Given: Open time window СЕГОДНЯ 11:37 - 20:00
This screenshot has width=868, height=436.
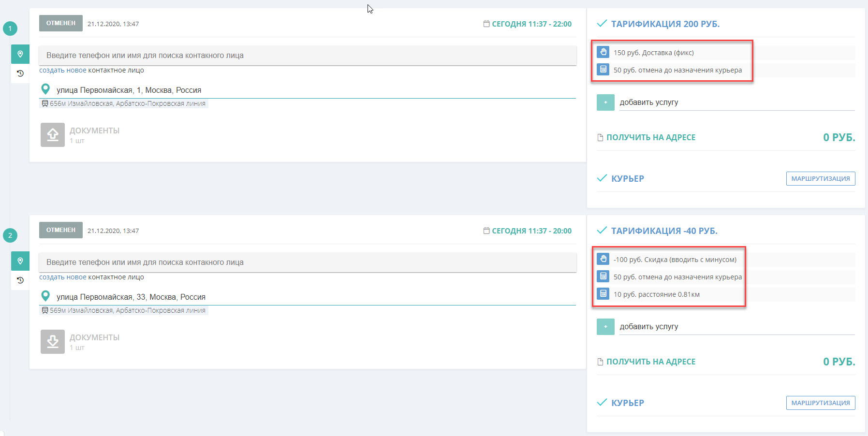Looking at the screenshot, I should click(531, 231).
